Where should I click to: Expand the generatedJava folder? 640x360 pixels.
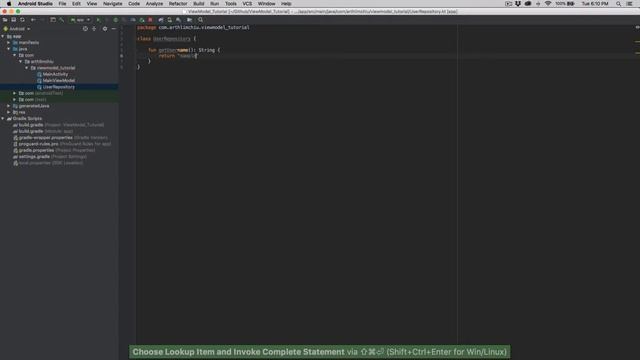(9, 106)
